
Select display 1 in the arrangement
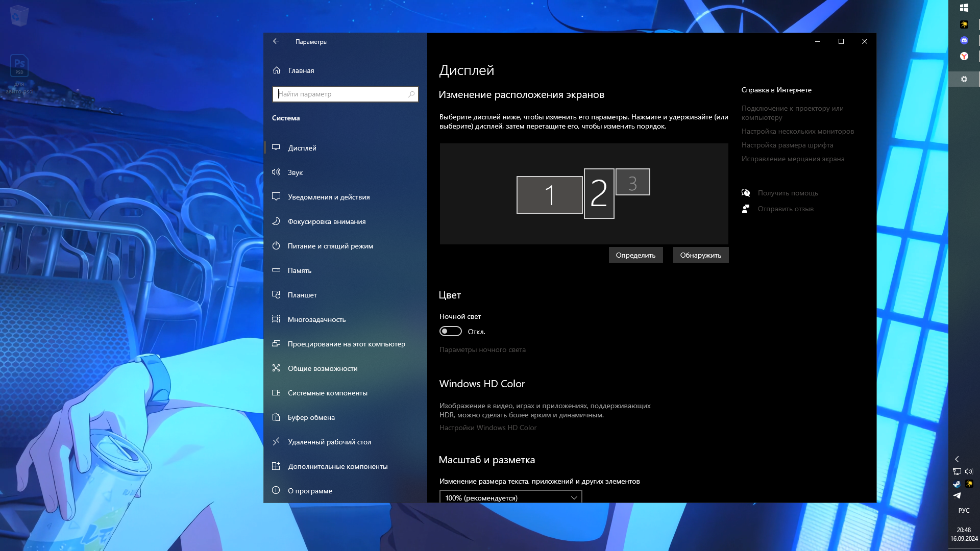coord(549,195)
